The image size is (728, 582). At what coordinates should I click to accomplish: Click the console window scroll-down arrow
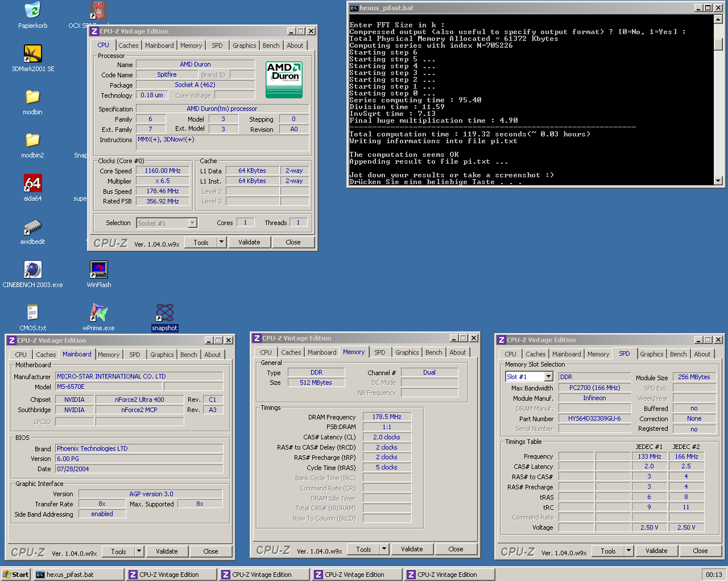[x=718, y=181]
